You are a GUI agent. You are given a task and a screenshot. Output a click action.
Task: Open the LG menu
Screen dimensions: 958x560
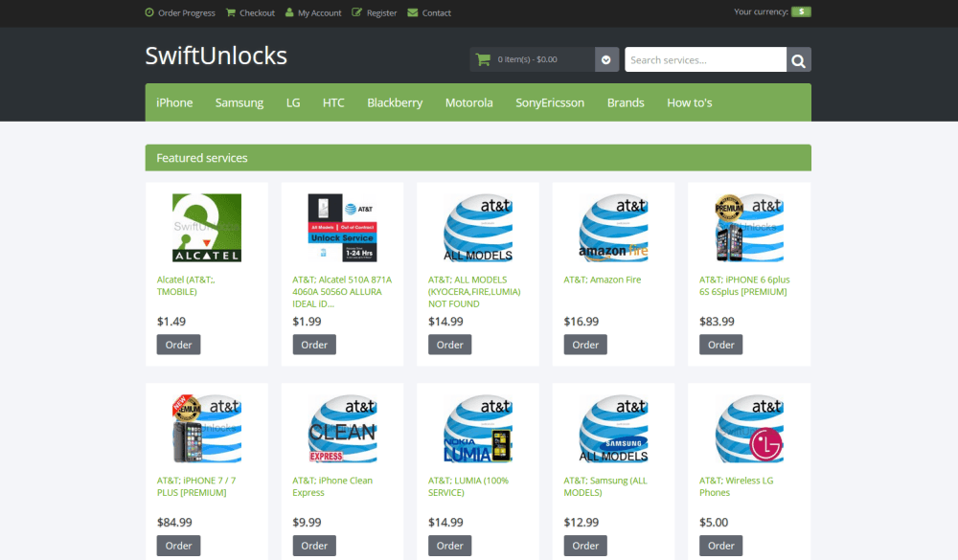293,102
